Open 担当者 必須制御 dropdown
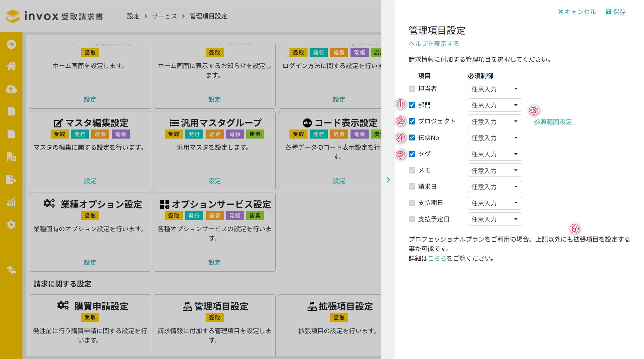644x359 pixels. [x=495, y=89]
